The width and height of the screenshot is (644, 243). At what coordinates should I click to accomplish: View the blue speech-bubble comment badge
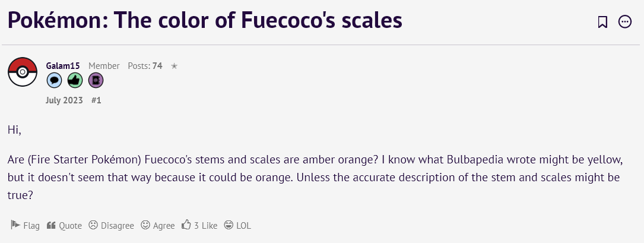point(54,81)
